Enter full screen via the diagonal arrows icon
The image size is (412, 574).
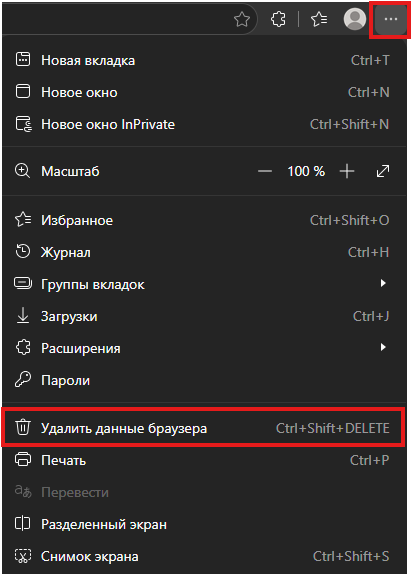click(383, 171)
